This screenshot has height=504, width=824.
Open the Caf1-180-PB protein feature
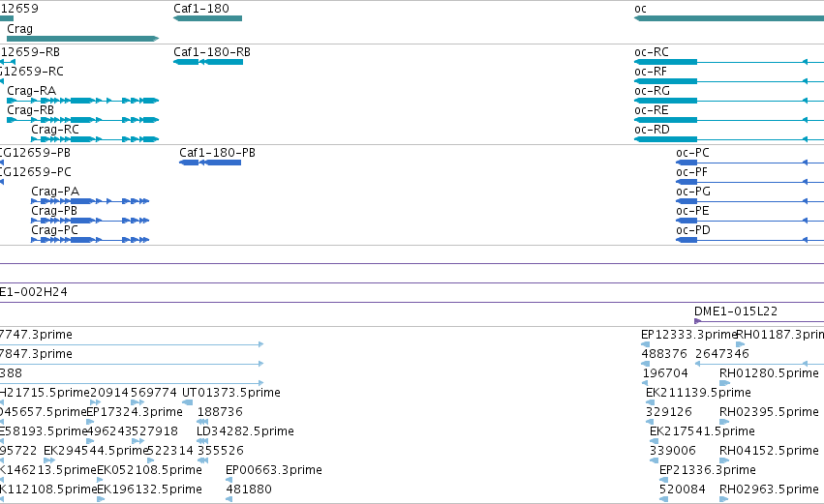coord(210,163)
